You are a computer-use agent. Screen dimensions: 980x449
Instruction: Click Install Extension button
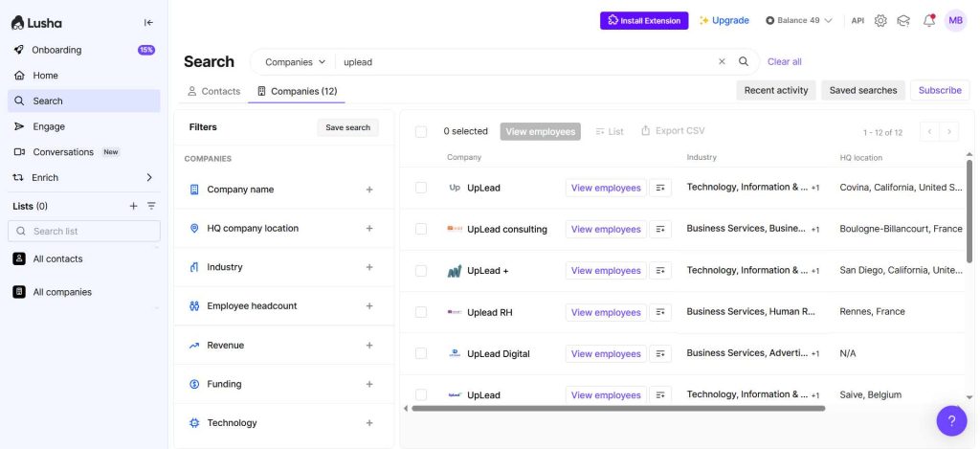tap(644, 21)
